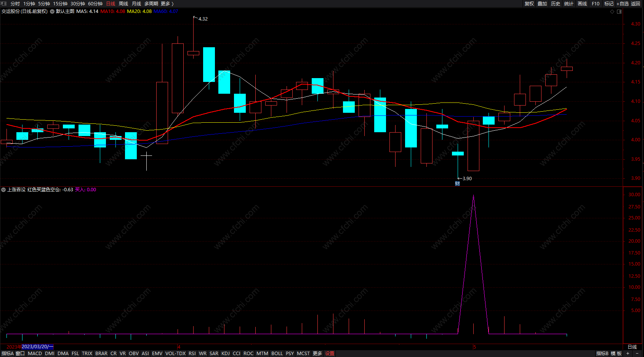Open the 更多 period options at top

point(167,3)
